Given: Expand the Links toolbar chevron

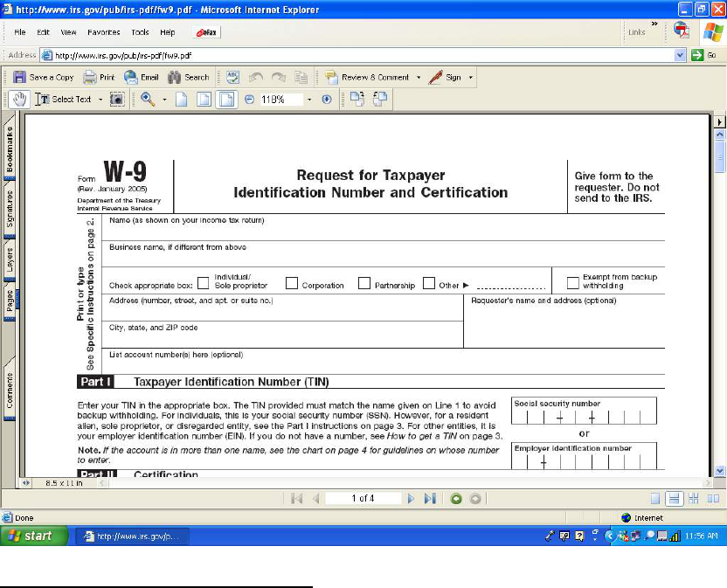Looking at the screenshot, I should [x=654, y=24].
